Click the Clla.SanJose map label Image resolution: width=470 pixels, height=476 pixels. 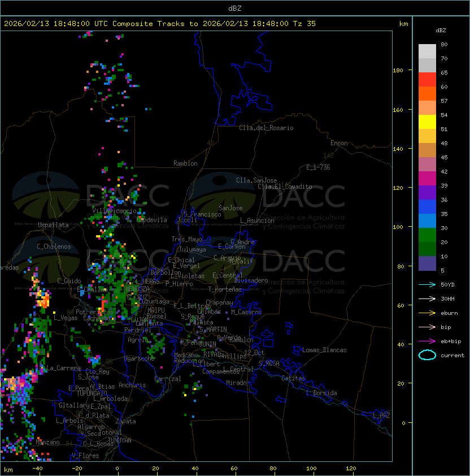click(256, 180)
